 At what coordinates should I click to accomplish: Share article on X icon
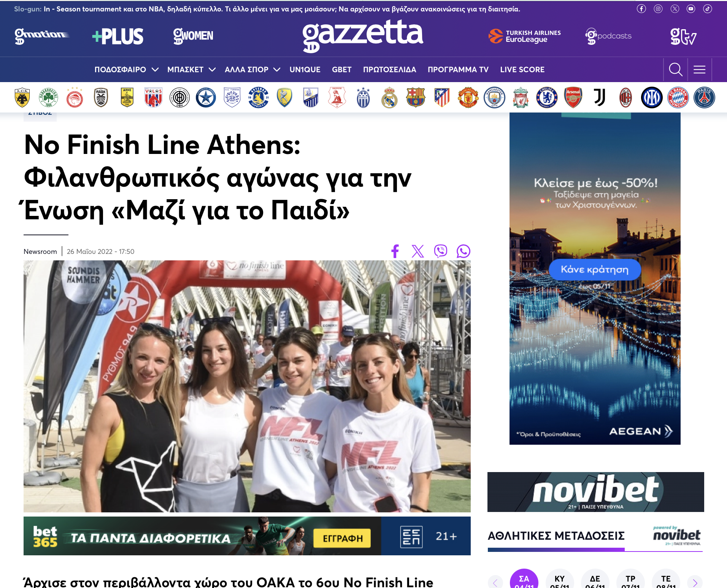[x=417, y=251]
